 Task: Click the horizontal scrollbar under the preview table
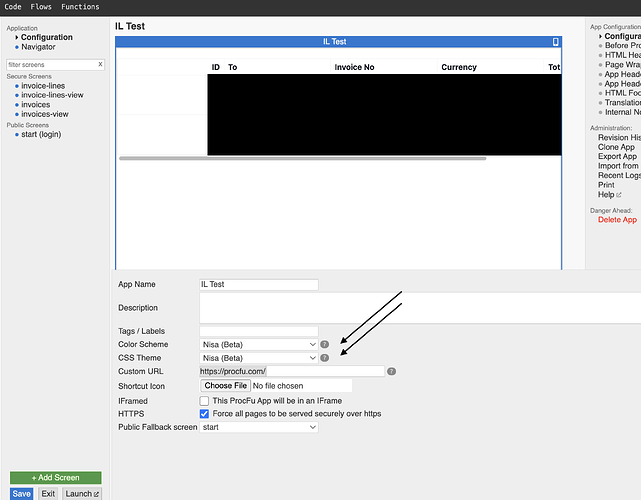click(x=303, y=158)
